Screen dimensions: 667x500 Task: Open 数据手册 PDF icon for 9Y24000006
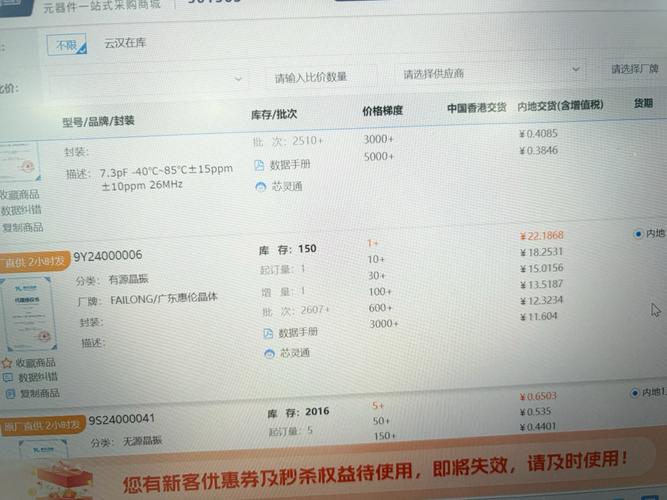(x=268, y=333)
